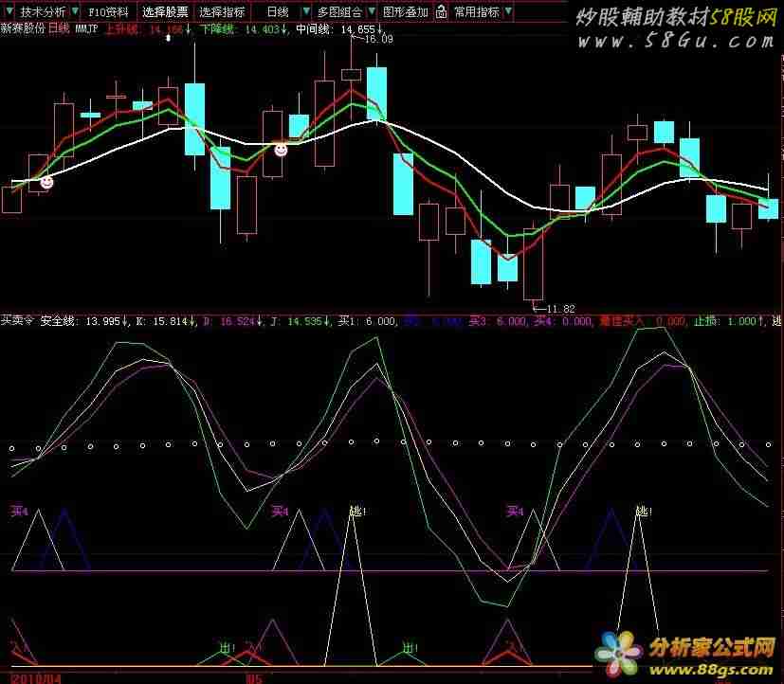Click the K: 15.814 value

pyautogui.click(x=166, y=321)
